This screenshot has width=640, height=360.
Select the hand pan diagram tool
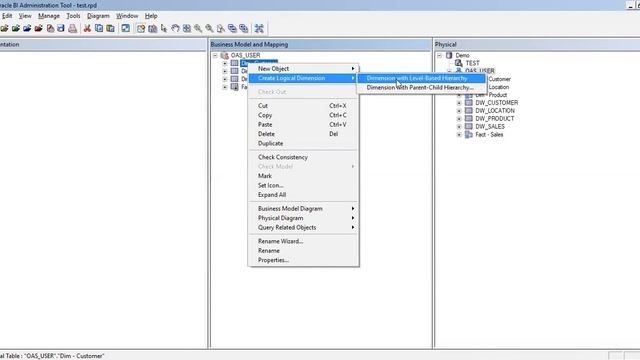coord(176,28)
